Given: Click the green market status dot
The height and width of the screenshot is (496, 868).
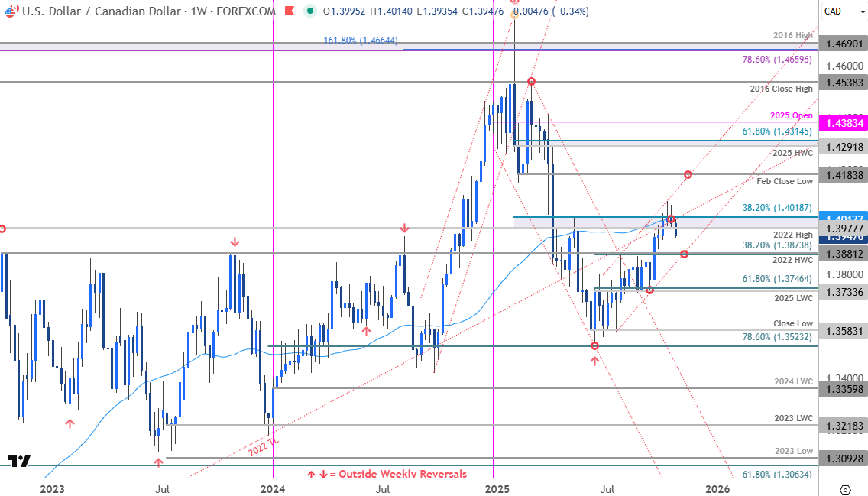Looking at the screenshot, I should (309, 11).
